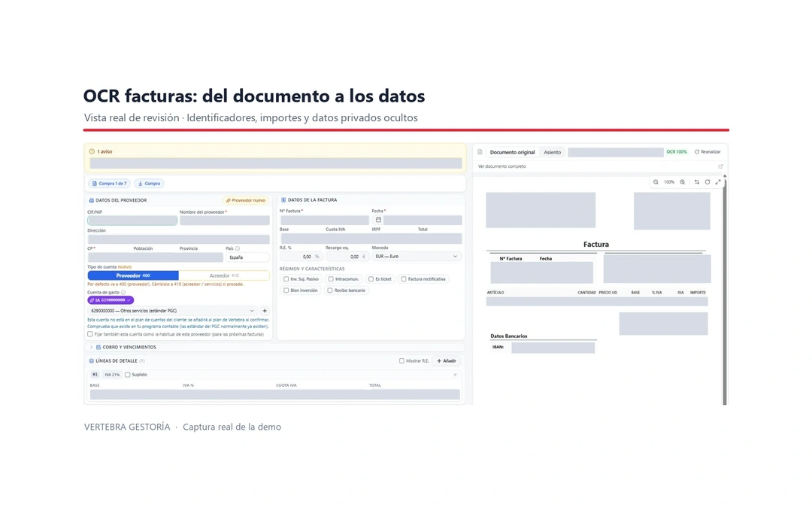Viewport: 812px width, 508px height.
Task: Add a detail line with Añadir
Action: click(x=447, y=360)
